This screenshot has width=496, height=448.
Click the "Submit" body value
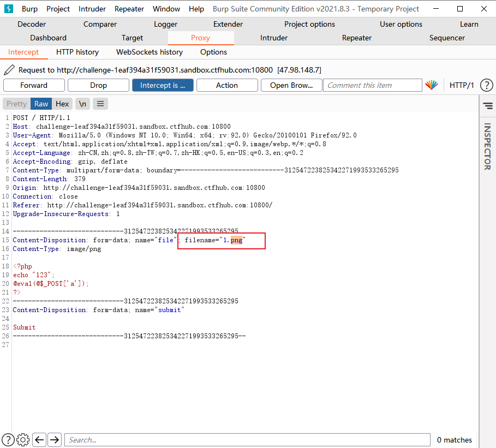(25, 327)
